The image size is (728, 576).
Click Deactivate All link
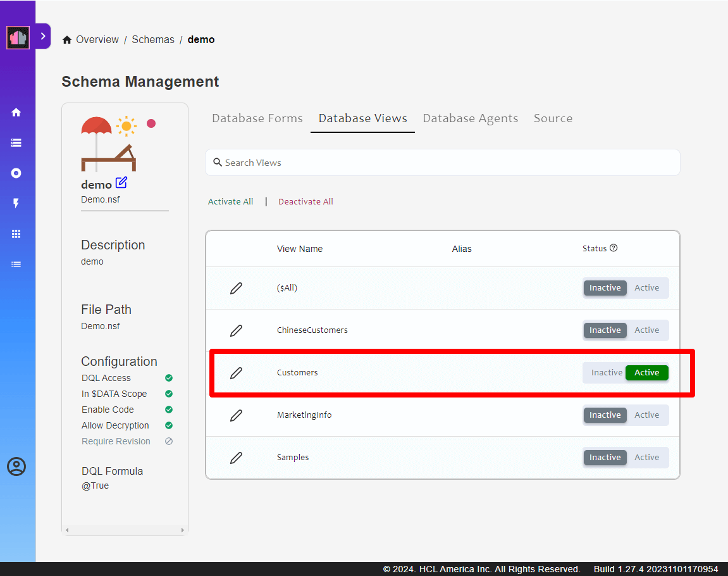pyautogui.click(x=305, y=201)
